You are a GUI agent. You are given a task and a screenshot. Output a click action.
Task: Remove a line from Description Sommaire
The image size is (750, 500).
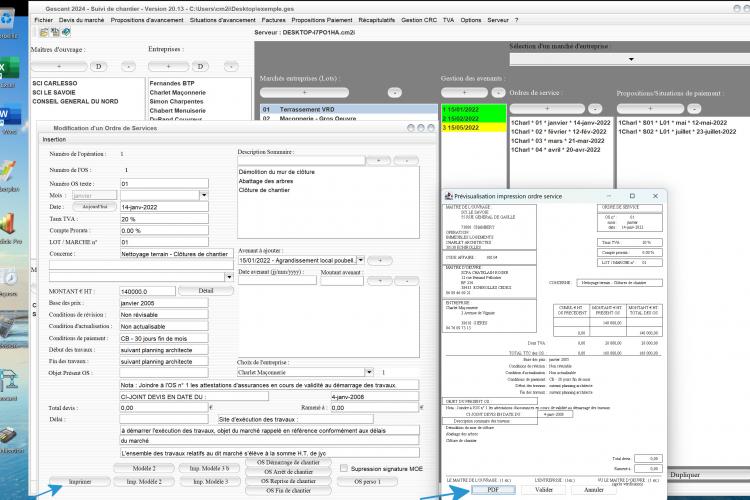tap(406, 161)
